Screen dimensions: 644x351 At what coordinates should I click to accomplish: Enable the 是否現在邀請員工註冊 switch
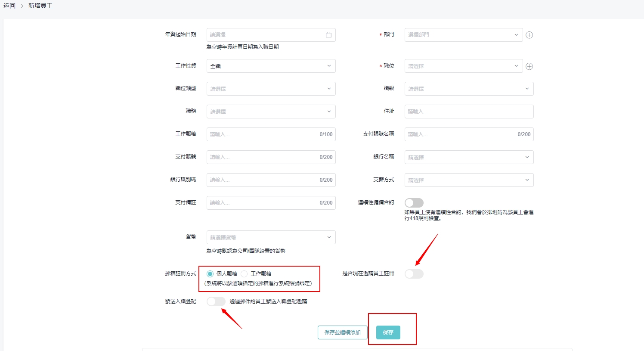tap(414, 274)
